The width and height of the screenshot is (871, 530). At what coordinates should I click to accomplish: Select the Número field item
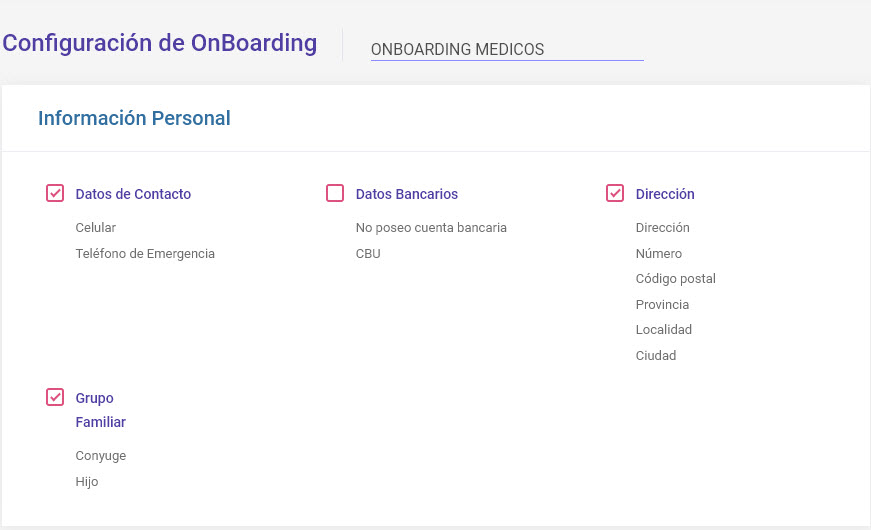[x=659, y=254]
